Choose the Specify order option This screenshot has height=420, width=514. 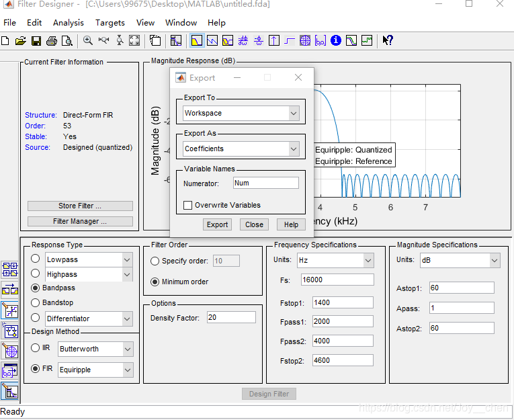click(155, 261)
